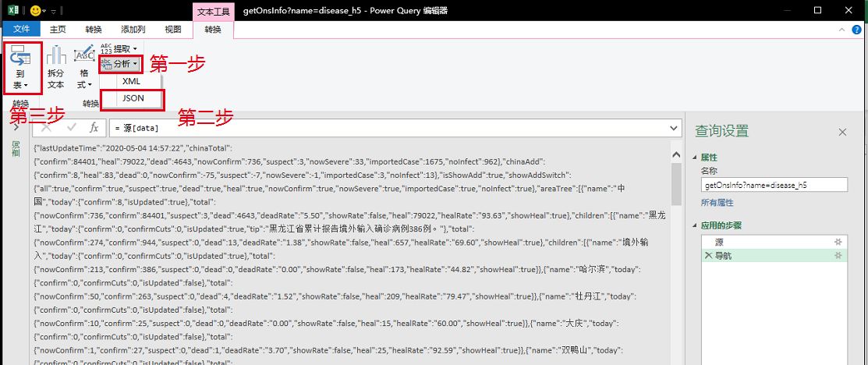Open the quick access toolbar customize arrow

pyautogui.click(x=53, y=11)
